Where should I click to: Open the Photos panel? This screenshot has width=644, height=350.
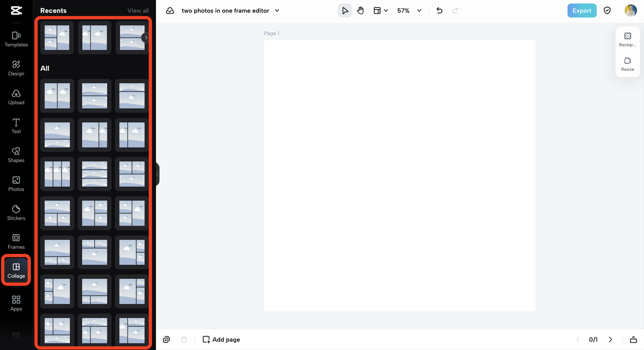coord(16,184)
